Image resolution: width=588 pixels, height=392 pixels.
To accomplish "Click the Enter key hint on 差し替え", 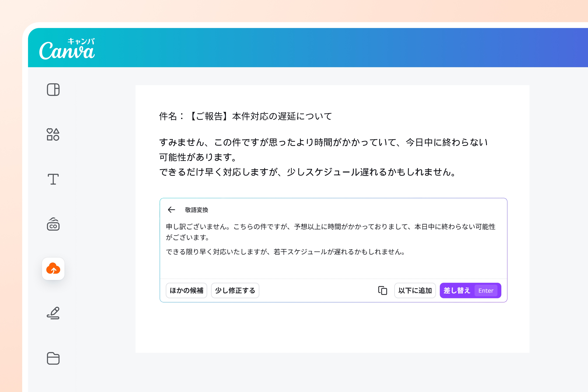I will [x=486, y=290].
